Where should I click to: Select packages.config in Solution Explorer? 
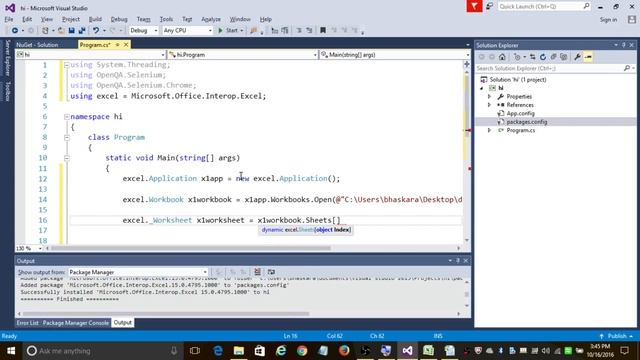tap(527, 122)
